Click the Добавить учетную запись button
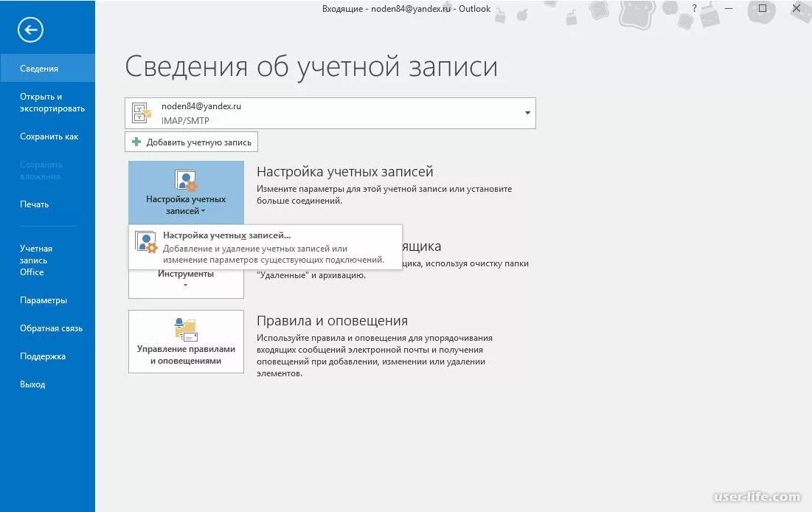 coord(191,142)
